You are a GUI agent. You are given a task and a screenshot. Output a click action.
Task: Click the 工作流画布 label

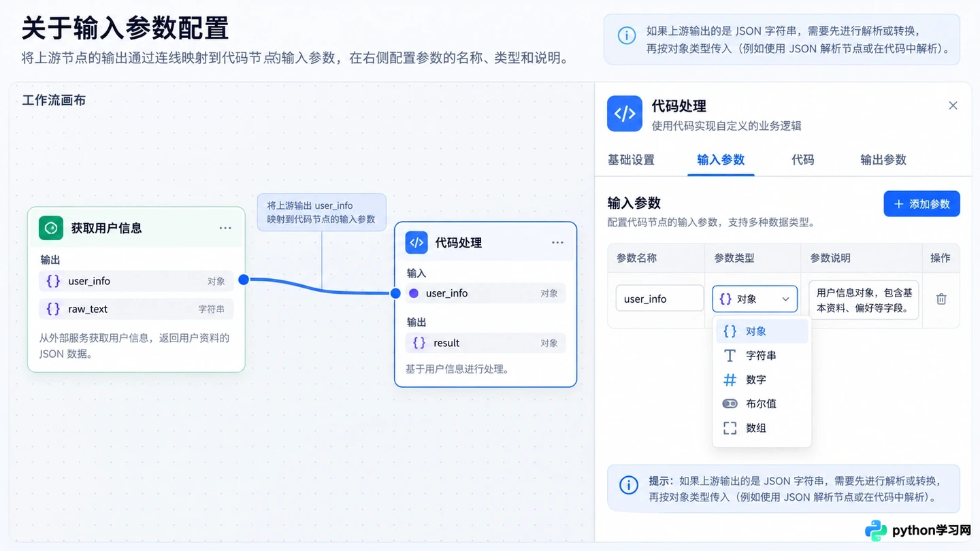(54, 101)
